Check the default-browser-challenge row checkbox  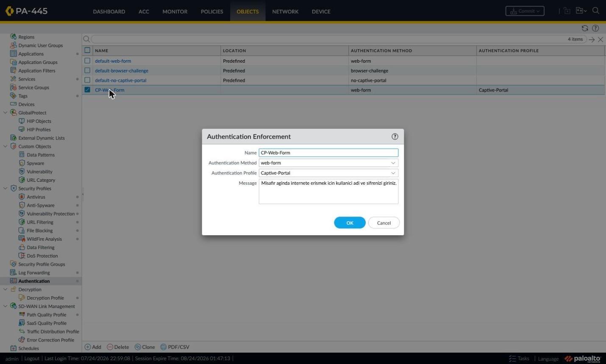point(87,70)
